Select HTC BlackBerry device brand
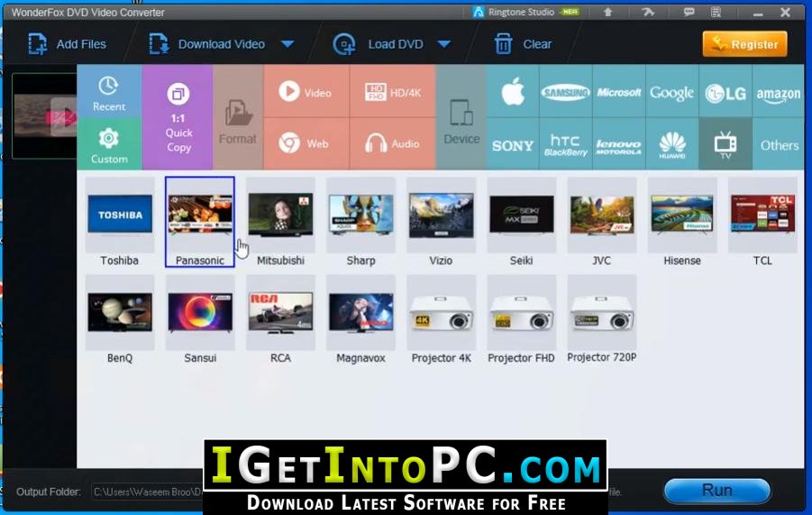Screen dimensions: 812x515 click(x=565, y=144)
